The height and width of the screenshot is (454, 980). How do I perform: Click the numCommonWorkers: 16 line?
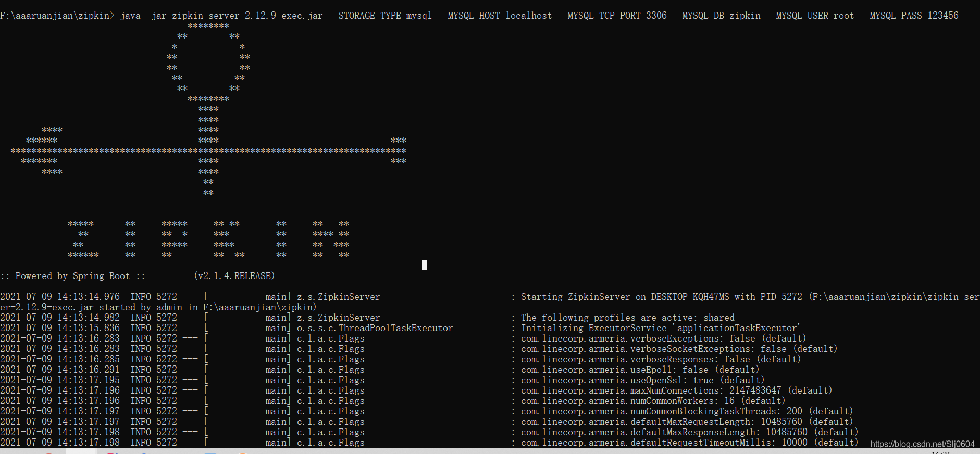[653, 401]
